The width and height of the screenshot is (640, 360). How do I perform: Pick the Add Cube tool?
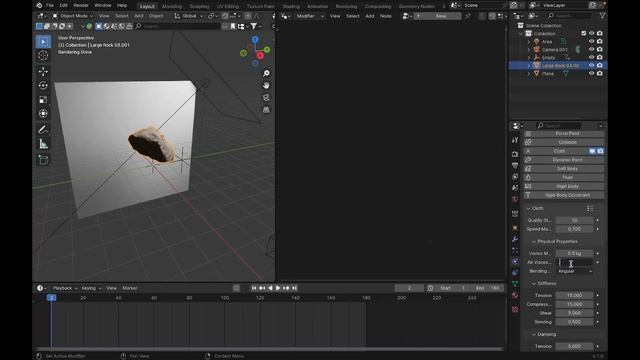click(43, 160)
